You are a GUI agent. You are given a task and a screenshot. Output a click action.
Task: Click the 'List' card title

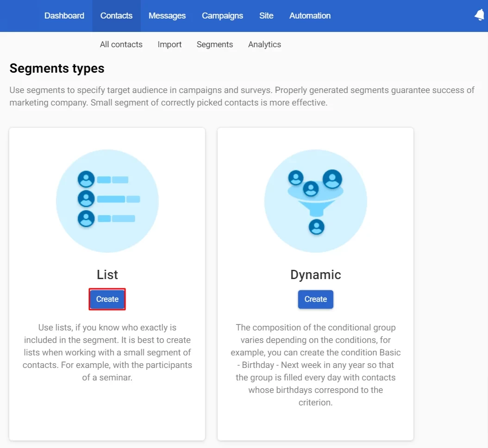107,275
